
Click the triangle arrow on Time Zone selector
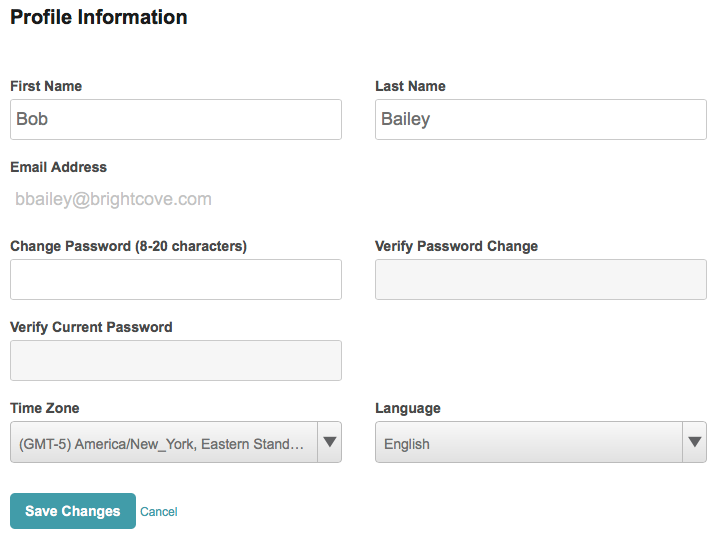pos(330,442)
